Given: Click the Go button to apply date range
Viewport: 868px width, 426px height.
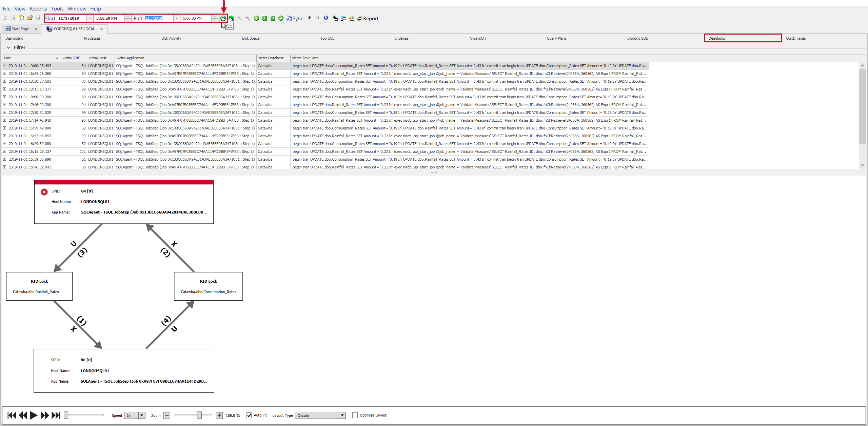Looking at the screenshot, I should 223,18.
